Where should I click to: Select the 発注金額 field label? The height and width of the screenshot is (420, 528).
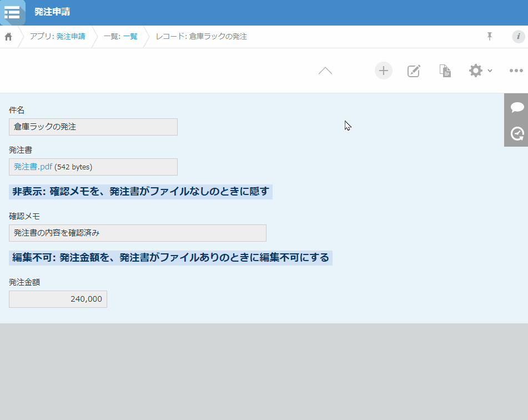(24, 282)
